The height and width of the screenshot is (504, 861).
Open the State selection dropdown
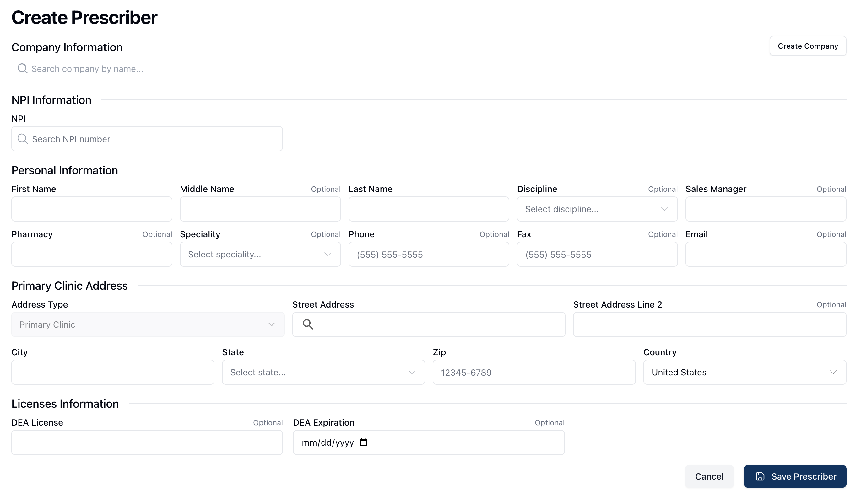[323, 372]
